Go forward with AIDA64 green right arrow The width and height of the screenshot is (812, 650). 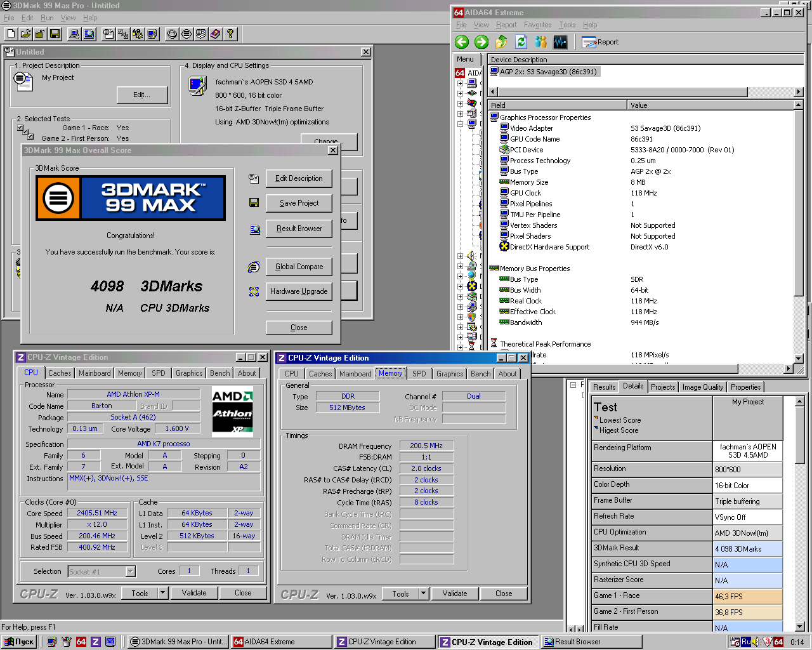coord(481,42)
